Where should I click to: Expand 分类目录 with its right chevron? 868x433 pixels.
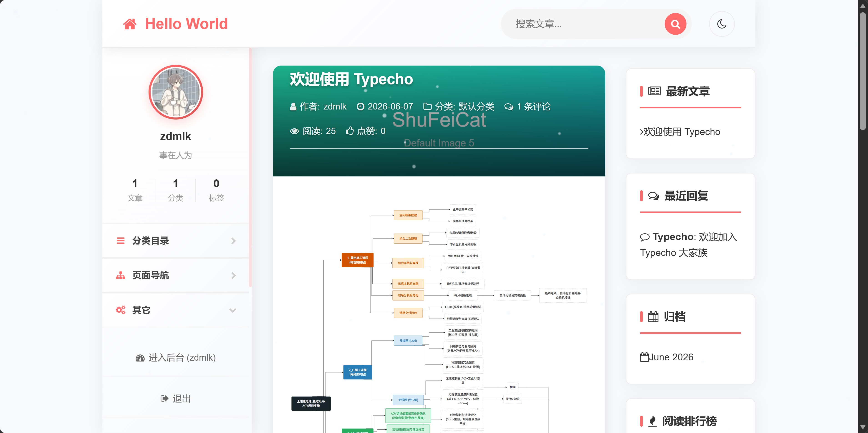tap(233, 241)
